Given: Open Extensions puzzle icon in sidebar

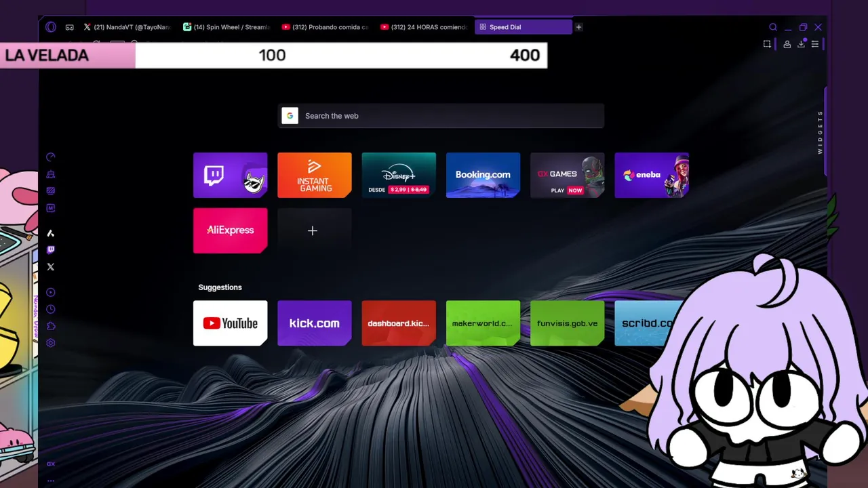Looking at the screenshot, I should pyautogui.click(x=51, y=326).
